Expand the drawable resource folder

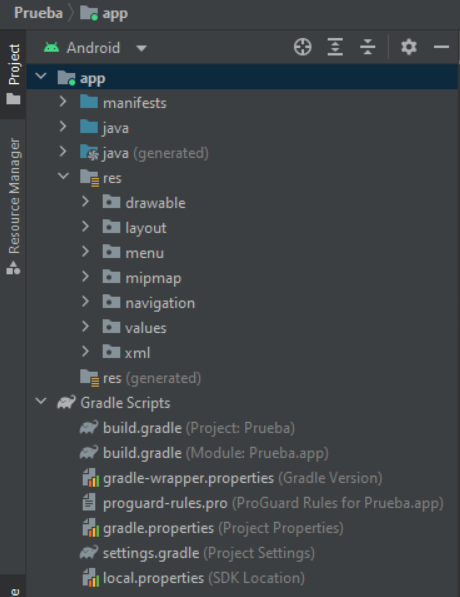coord(85,201)
